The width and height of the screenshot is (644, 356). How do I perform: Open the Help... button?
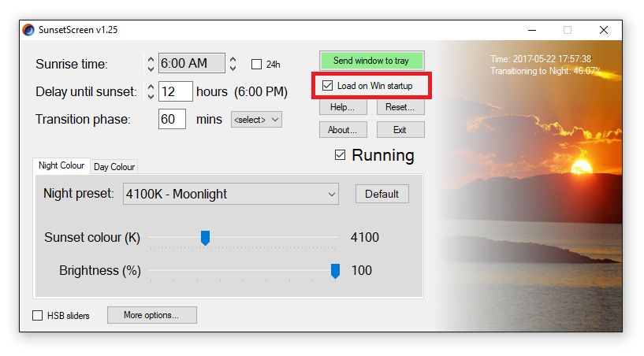pos(343,107)
